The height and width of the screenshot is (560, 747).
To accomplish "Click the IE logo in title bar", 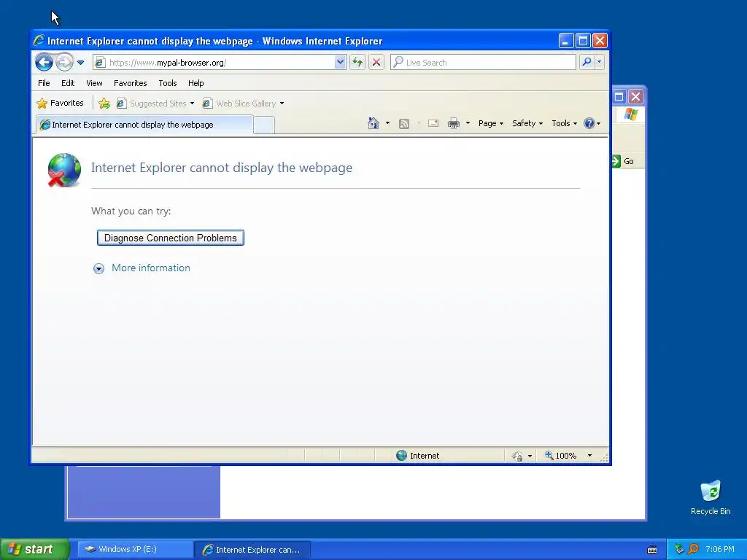I will [x=39, y=41].
